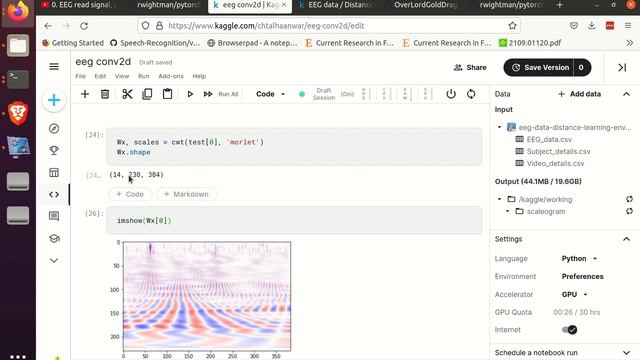Click the restart session refresh icon
Image resolution: width=640 pixels, height=360 pixels.
[471, 94]
